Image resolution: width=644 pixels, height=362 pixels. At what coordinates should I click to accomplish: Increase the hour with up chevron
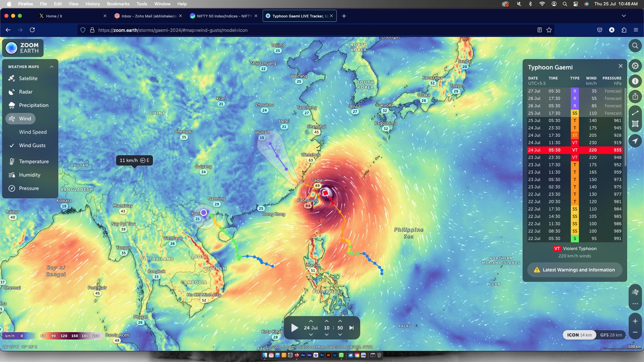(326, 321)
